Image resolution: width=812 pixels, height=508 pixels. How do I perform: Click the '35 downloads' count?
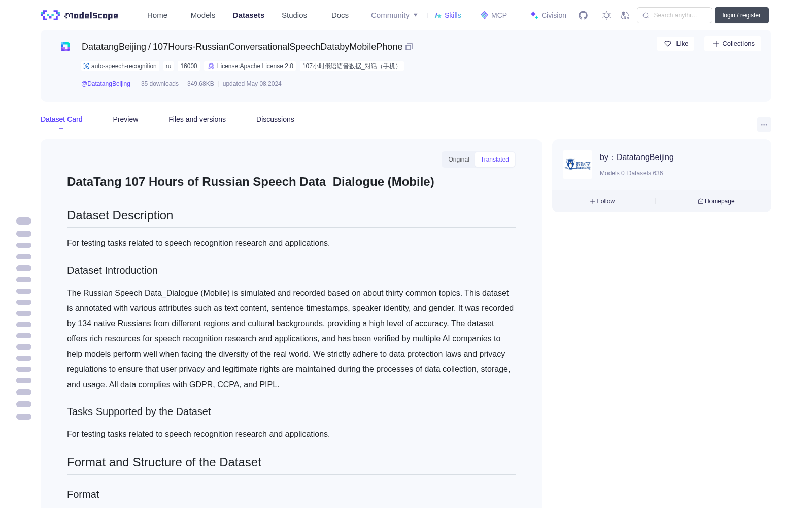tap(160, 84)
